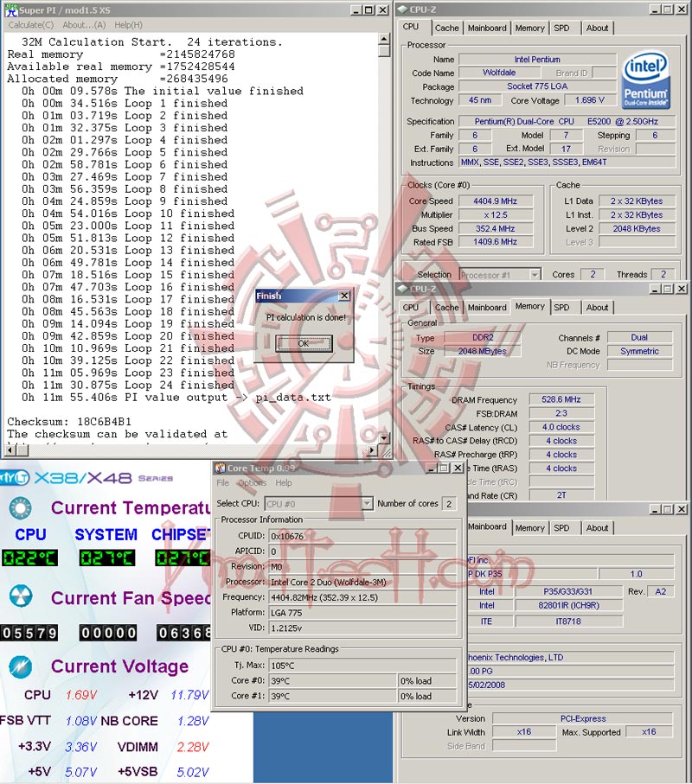Switch to CPU tab in CPU-Z Memory window
692x784 pixels.
point(411,308)
